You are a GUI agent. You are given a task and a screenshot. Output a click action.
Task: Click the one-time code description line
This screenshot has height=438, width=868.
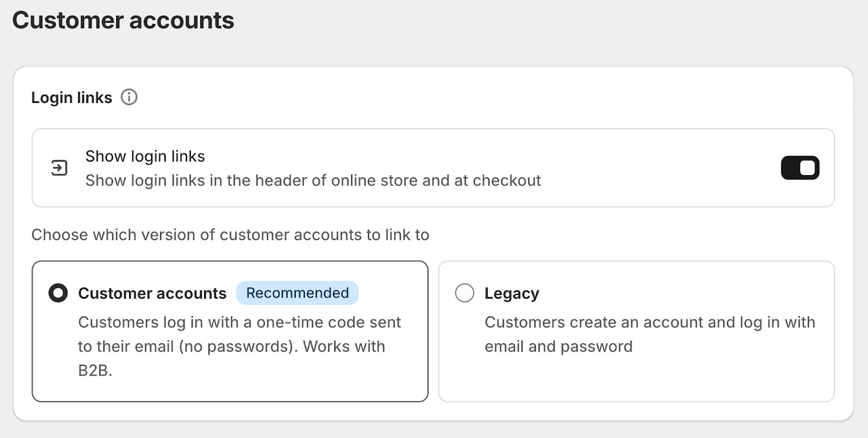pos(239,323)
